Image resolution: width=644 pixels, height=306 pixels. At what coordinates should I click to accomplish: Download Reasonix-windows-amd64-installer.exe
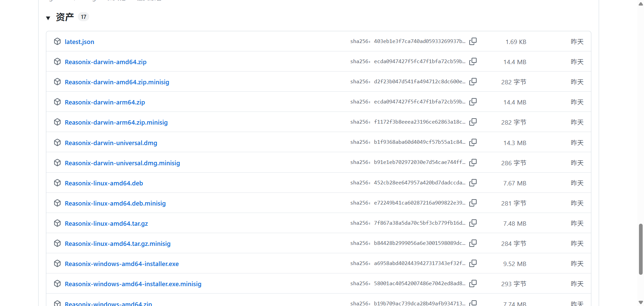pyautogui.click(x=122, y=264)
